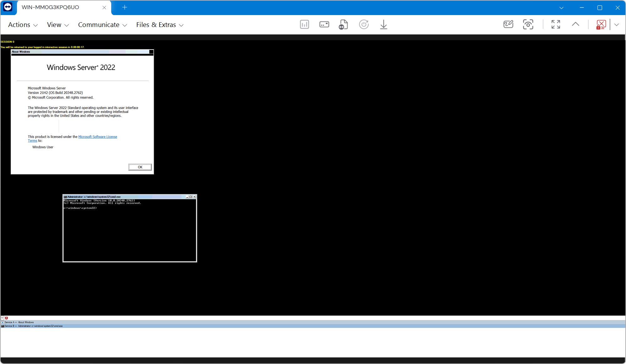Image resolution: width=626 pixels, height=364 pixels.
Task: Click OK in About Windows dialog
Action: coord(140,167)
